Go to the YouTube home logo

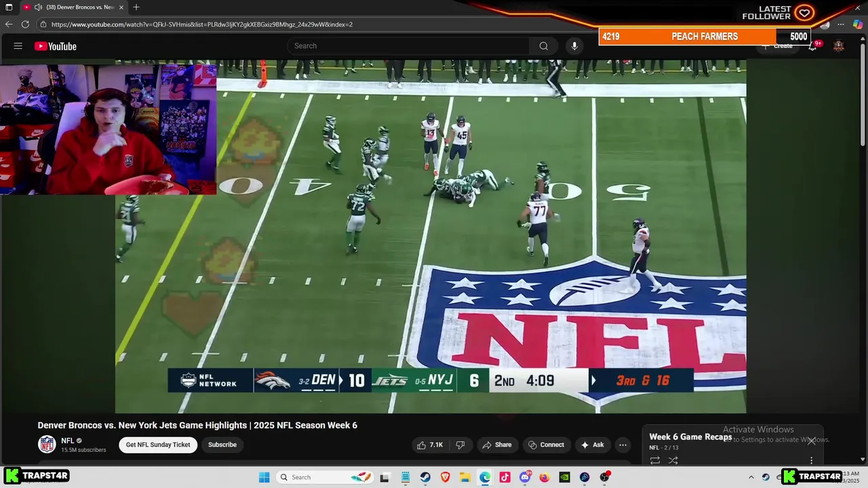point(56,46)
